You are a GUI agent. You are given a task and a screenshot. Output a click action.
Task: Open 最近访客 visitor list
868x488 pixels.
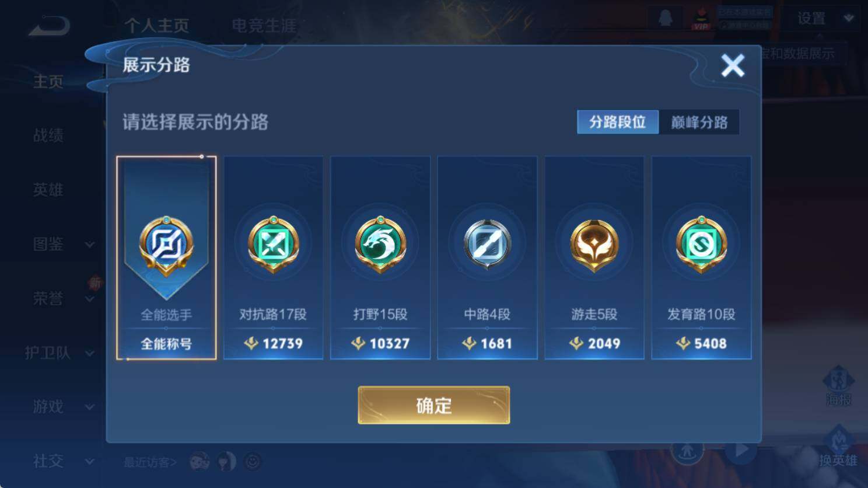coord(150,462)
